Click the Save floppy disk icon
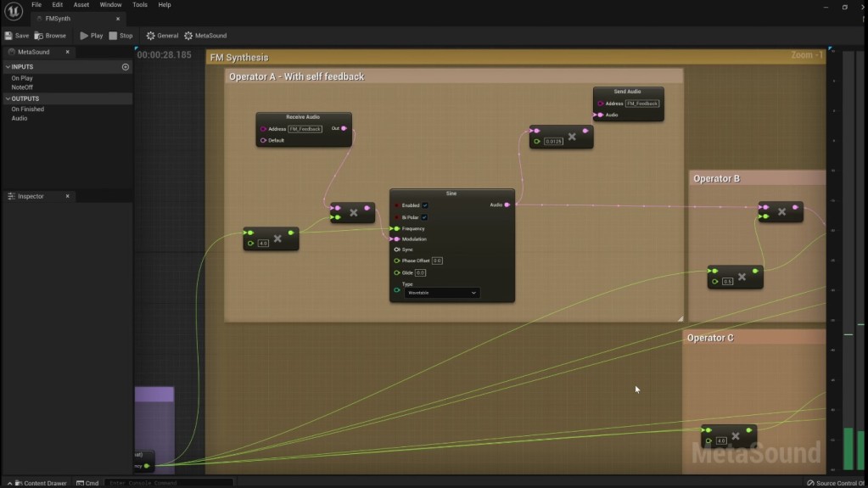 (x=8, y=36)
